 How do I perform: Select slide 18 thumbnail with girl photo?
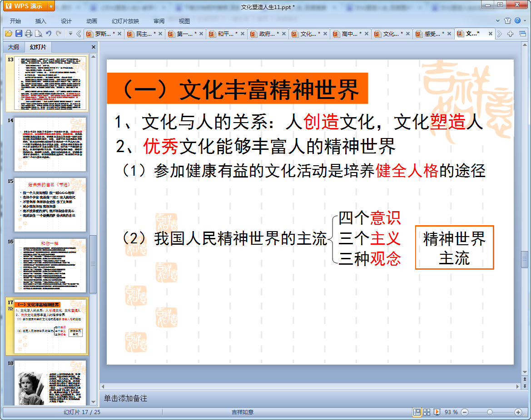[x=50, y=383]
